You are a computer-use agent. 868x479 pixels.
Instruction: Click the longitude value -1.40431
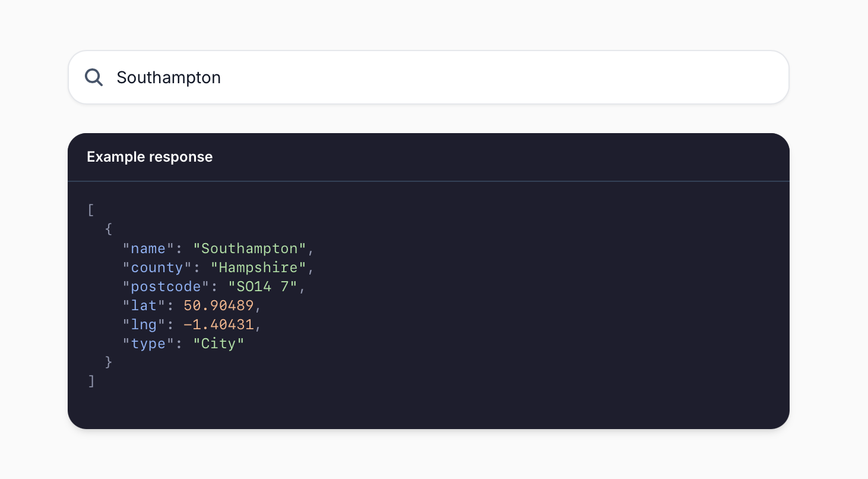coord(220,324)
